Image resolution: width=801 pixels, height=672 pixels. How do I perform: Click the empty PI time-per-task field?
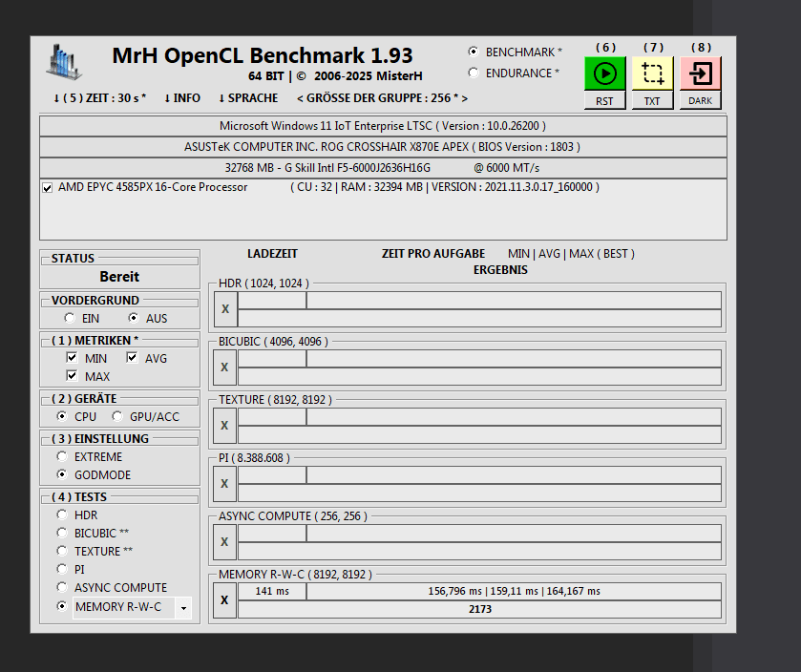point(514,475)
